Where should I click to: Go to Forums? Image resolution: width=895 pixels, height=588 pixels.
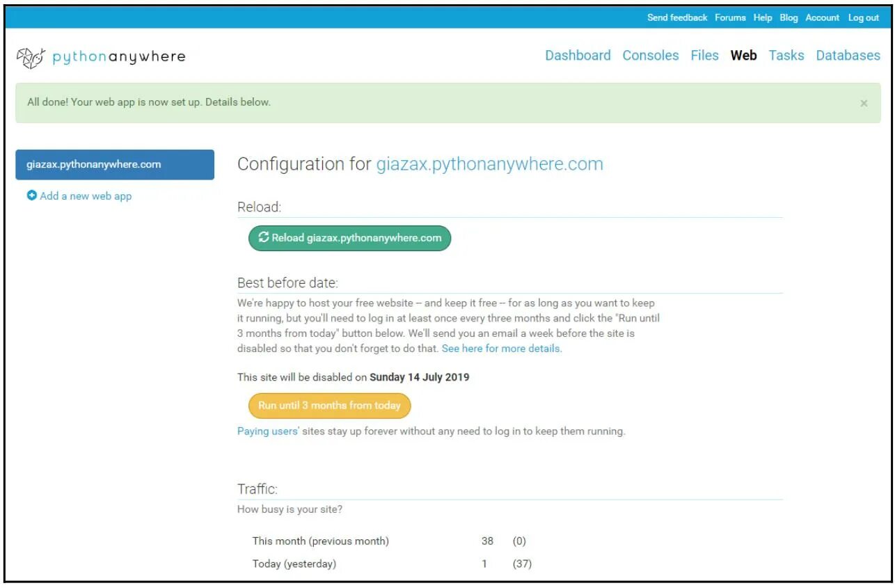click(x=730, y=17)
